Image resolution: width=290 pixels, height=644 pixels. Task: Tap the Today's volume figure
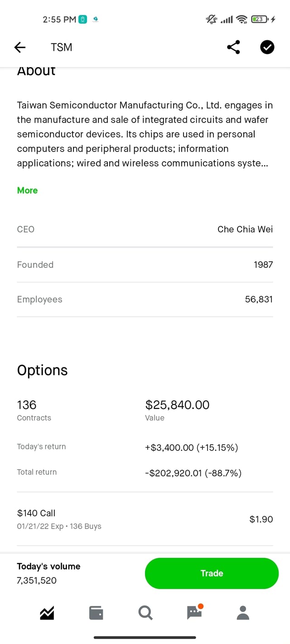pyautogui.click(x=37, y=581)
